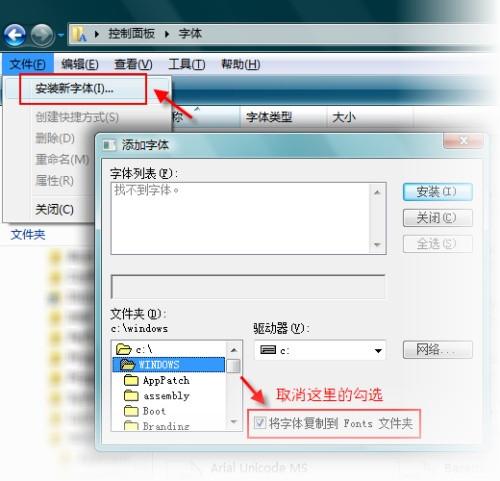
Task: Select the AppPatch folder icon
Action: point(131,380)
